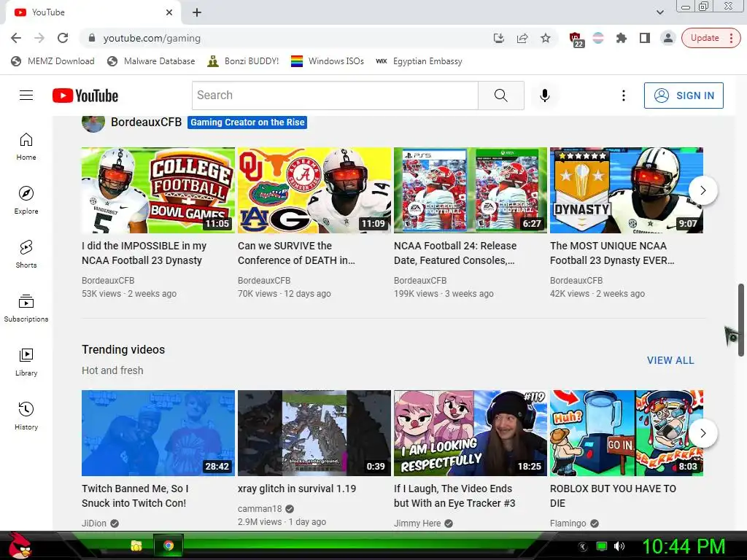Open Subscriptions in the sidebar
Screen dimensions: 747x560
[x=26, y=308]
